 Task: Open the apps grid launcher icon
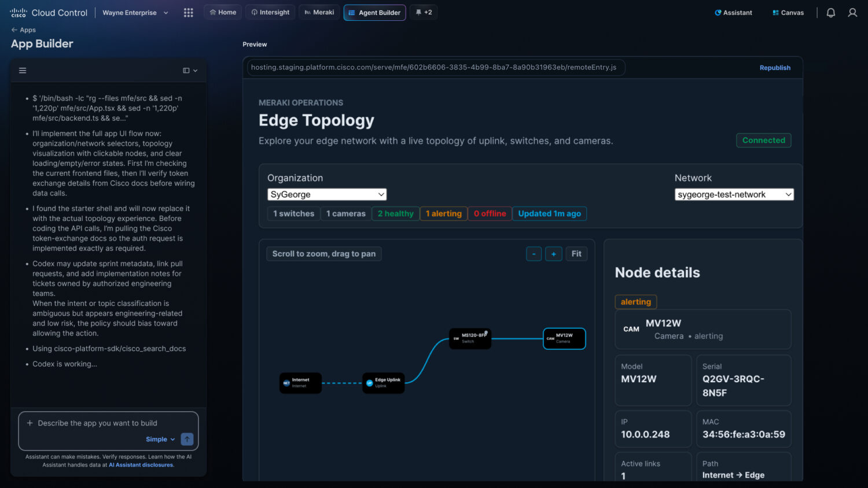188,13
